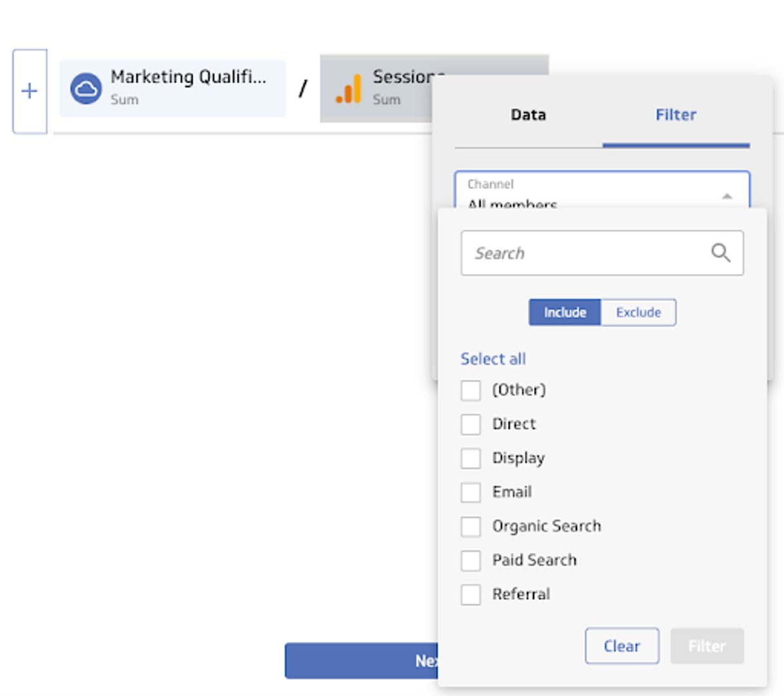Collapse the Channel dropdown arrow
This screenshot has height=696, width=784.
[x=727, y=196]
